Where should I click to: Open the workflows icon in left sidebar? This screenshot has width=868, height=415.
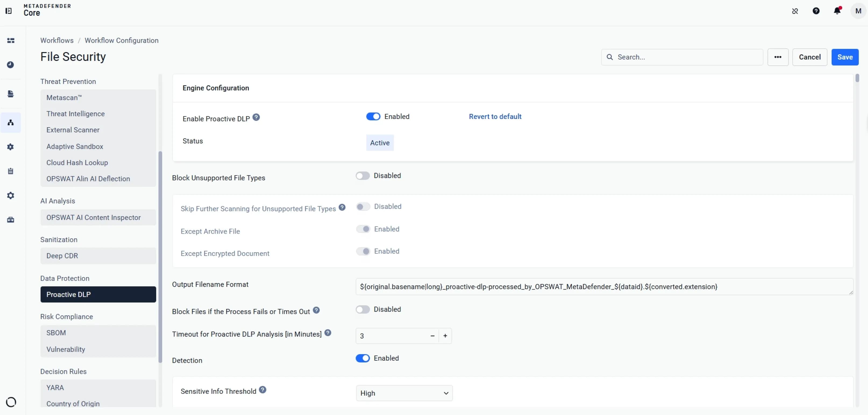(11, 122)
